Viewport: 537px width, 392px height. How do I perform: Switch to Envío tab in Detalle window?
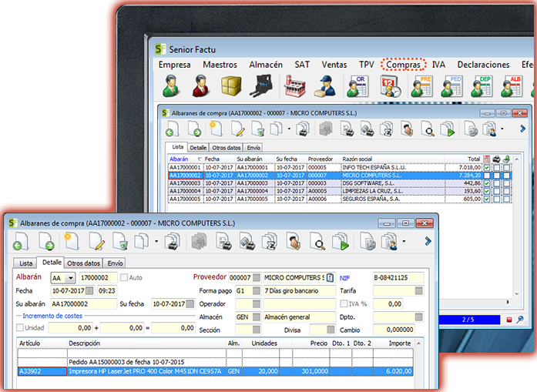(115, 263)
